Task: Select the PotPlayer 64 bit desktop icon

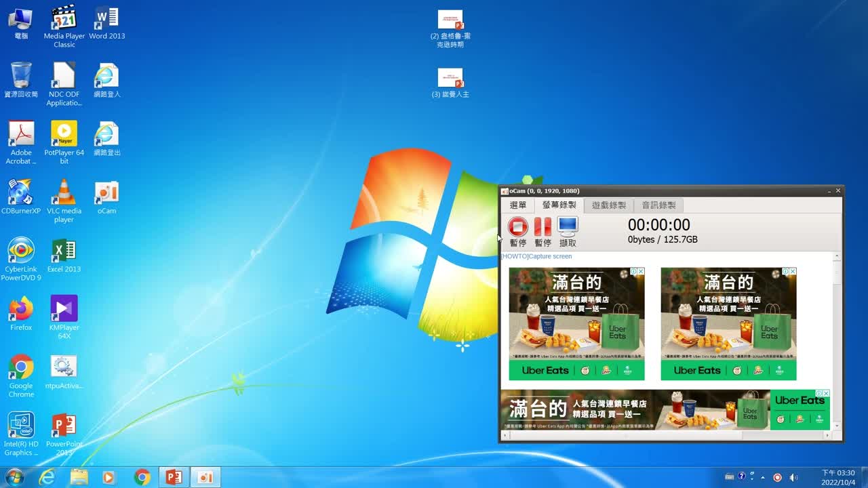Action: [64, 143]
